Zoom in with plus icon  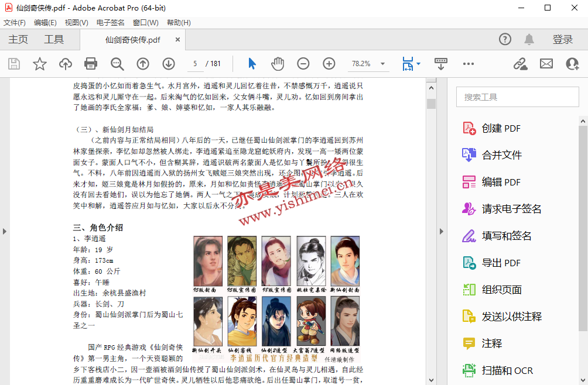329,64
